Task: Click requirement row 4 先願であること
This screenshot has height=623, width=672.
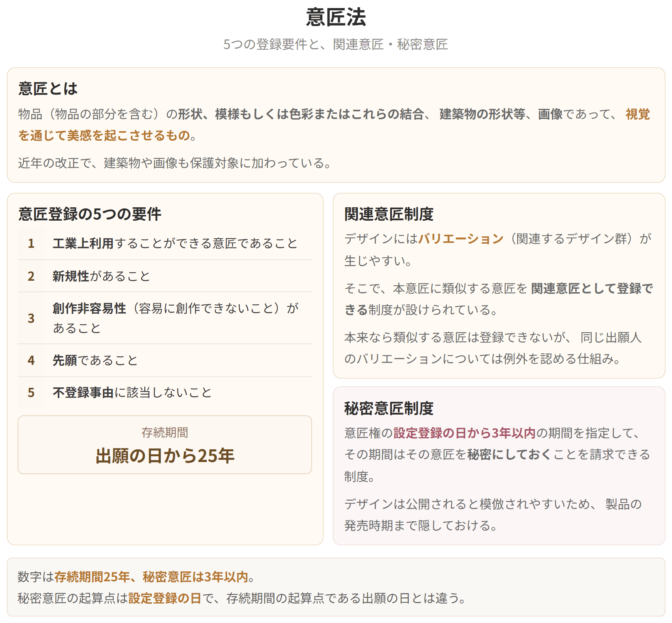Action: [165, 360]
